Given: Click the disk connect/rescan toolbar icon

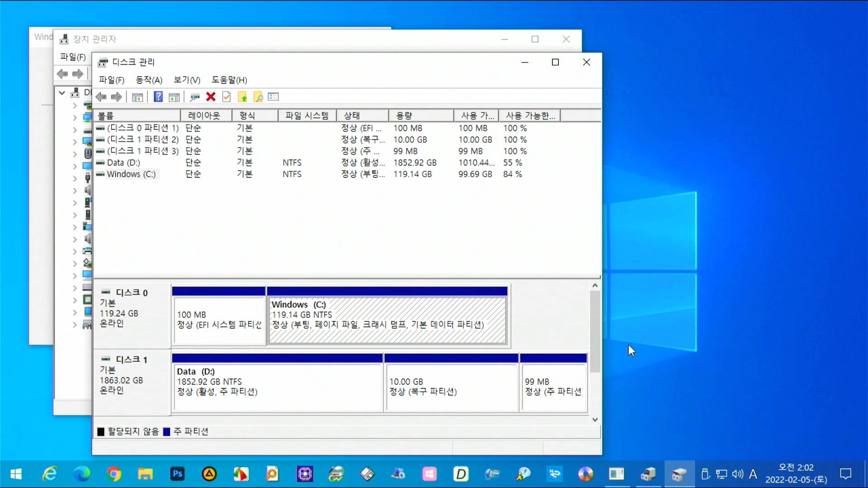Looking at the screenshot, I should [x=195, y=97].
